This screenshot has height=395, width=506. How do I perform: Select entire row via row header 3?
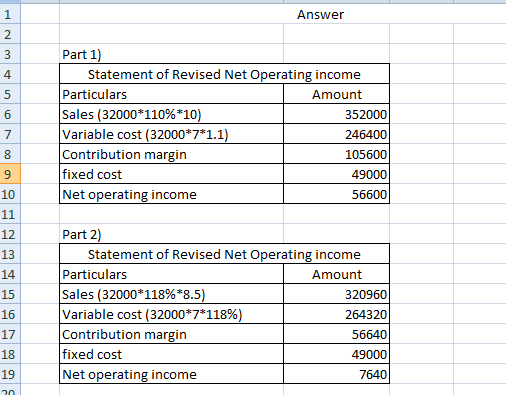tap(10, 54)
